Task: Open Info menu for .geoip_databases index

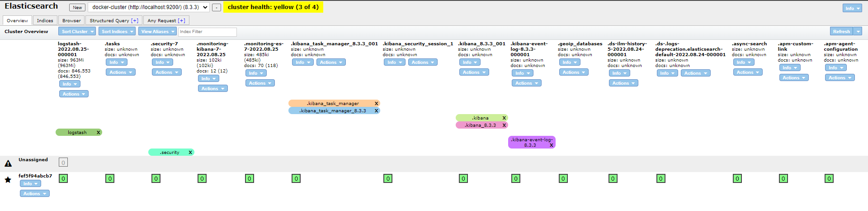Action: point(570,62)
